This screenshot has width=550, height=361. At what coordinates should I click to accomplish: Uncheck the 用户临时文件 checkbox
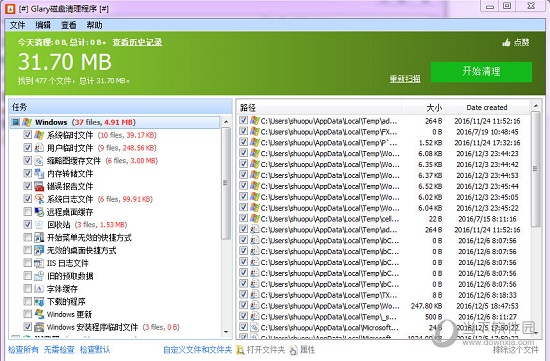[27, 148]
